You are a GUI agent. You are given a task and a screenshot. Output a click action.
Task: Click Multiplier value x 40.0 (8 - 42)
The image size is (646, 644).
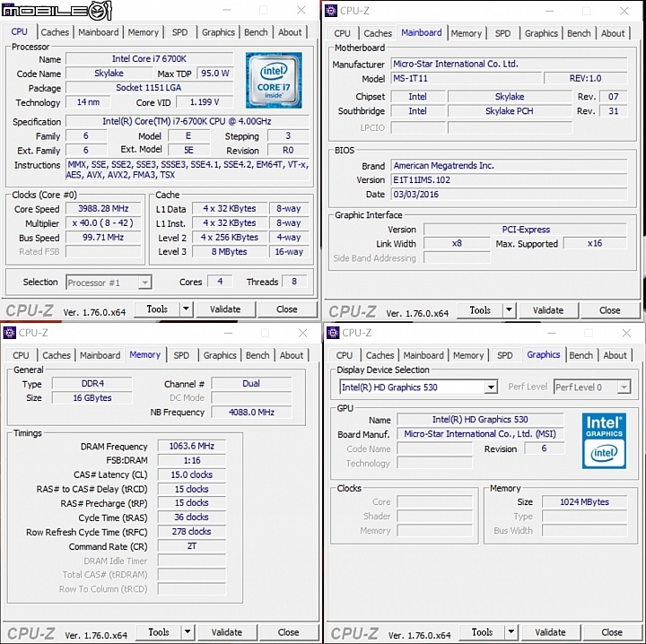[x=103, y=222]
